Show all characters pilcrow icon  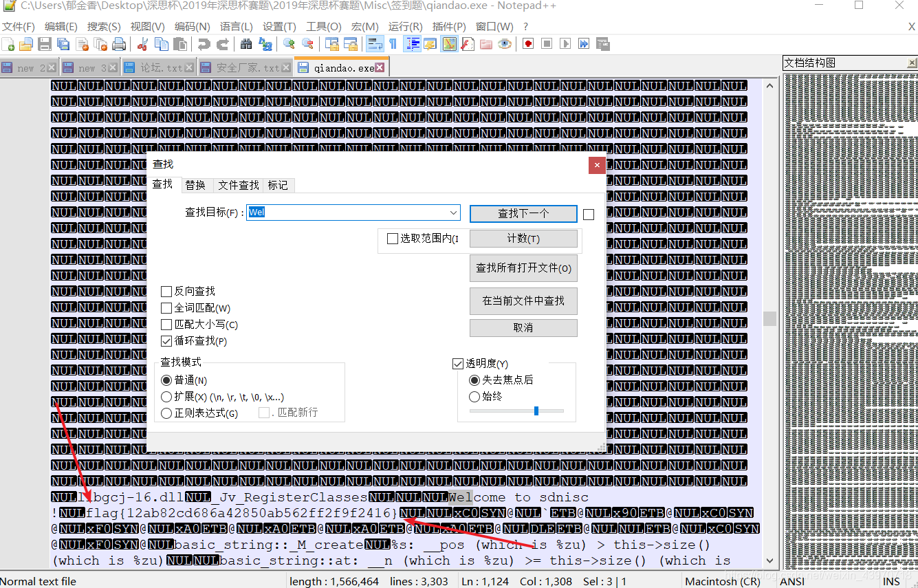(393, 44)
